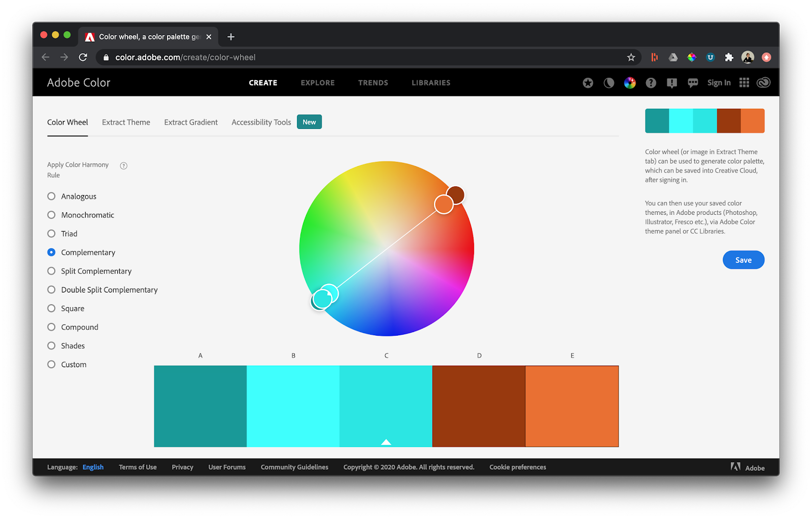Viewport: 812px width, 519px height.
Task: Open the Extract Gradient tab
Action: (191, 122)
